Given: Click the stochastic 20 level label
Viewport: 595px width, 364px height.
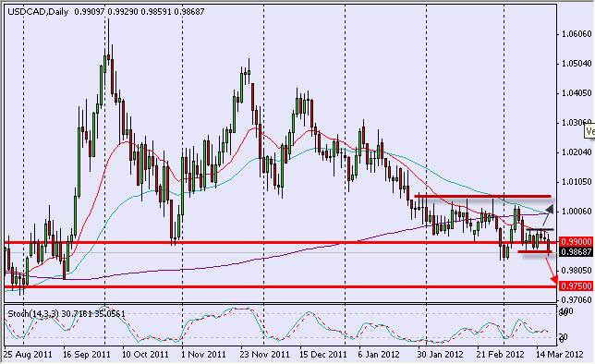Looking at the screenshot, I should (564, 336).
